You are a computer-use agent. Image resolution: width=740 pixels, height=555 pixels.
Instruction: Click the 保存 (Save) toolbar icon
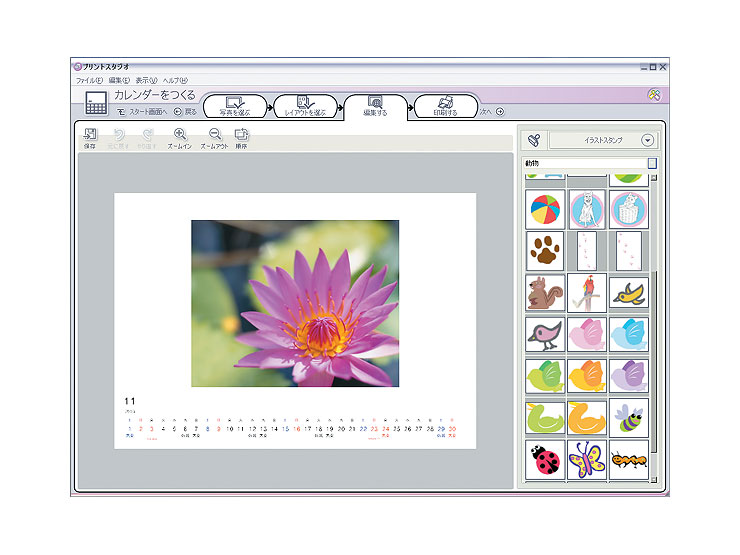90,135
